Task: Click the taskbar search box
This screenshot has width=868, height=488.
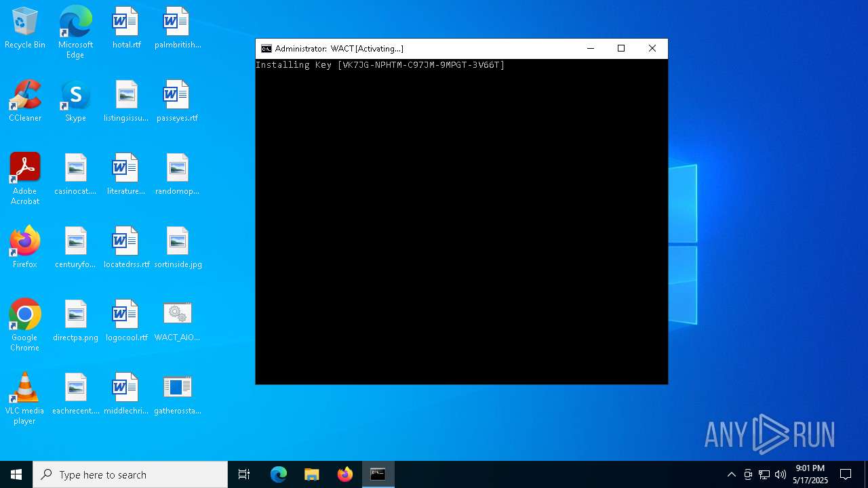Action: pyautogui.click(x=130, y=474)
